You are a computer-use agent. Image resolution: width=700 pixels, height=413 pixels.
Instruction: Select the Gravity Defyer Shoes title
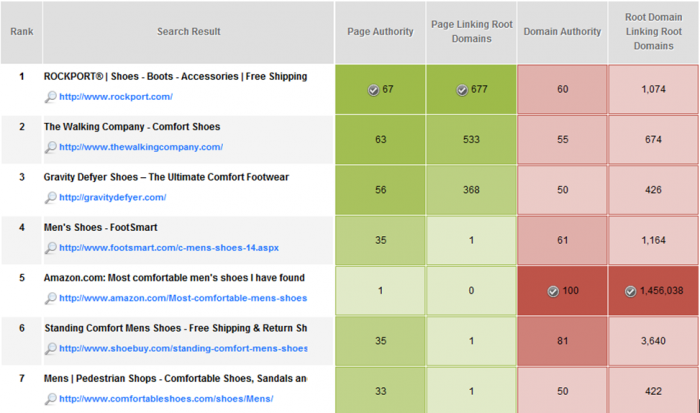pos(166,177)
